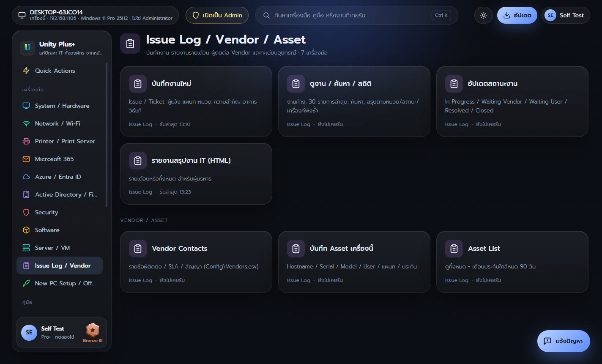This screenshot has height=364, width=602.
Task: Click the Azure / Entra ID cloud icon
Action: pos(26,177)
